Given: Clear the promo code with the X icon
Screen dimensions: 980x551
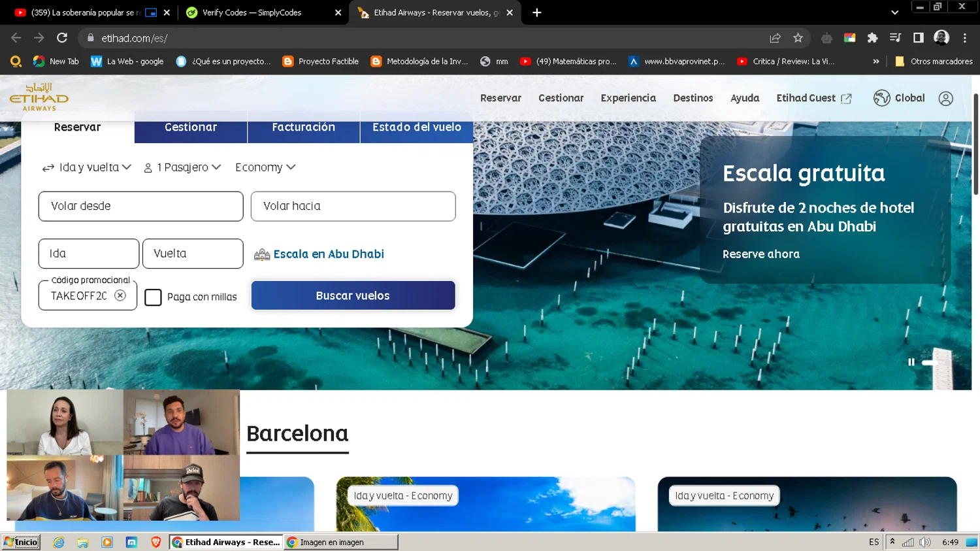Looking at the screenshot, I should pos(120,295).
